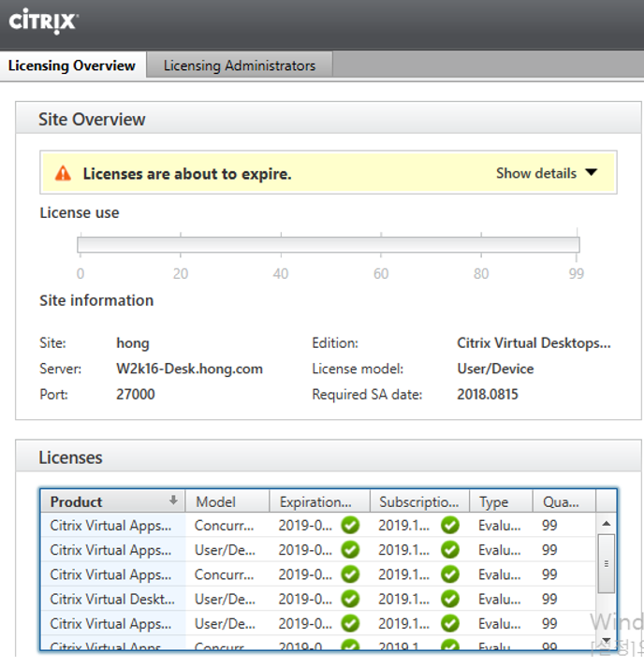Viewport: 644px width, 667px height.
Task: Expand Show details for license warning
Action: pos(547,173)
